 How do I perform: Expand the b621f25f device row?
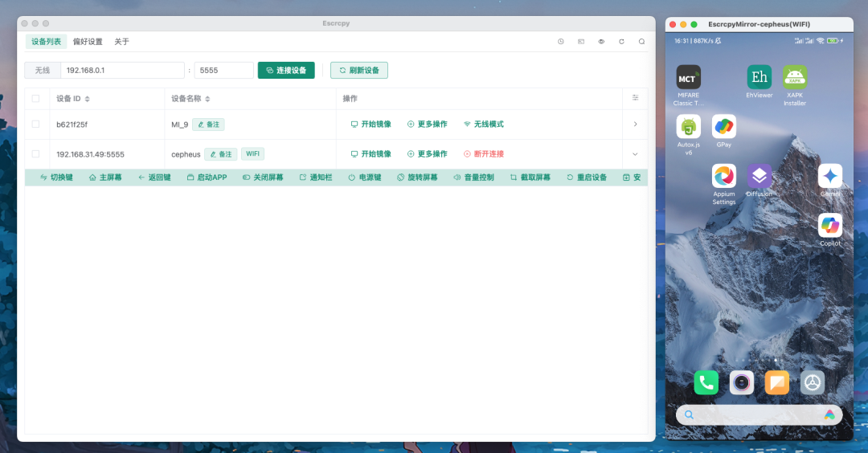635,124
